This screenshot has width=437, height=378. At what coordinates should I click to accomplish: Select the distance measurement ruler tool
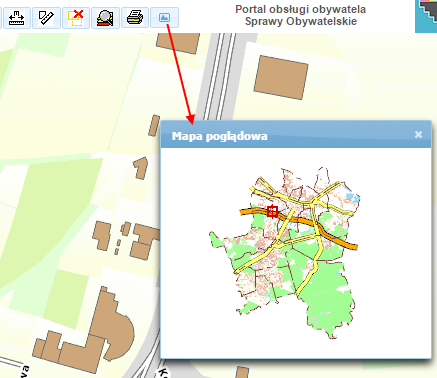pyautogui.click(x=17, y=18)
